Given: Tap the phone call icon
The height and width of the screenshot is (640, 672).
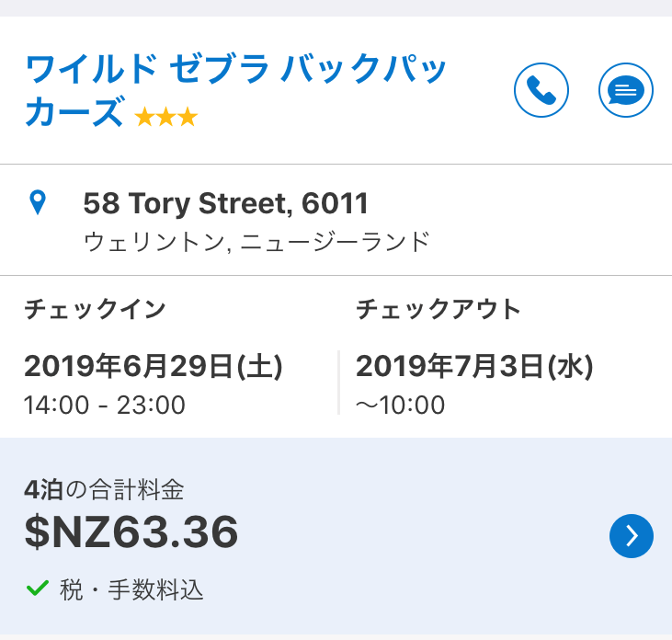Looking at the screenshot, I should 541,90.
